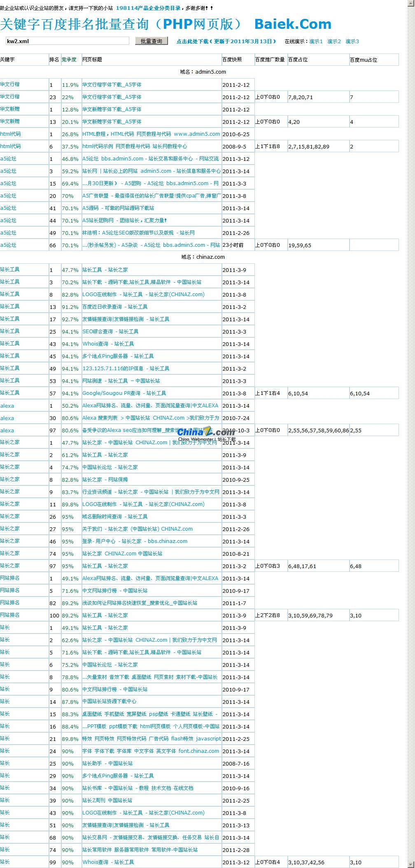Image resolution: width=415 pixels, height=868 pixels.
Task: Open the 网站排名 keyword link ranked 82
Action: coord(10,603)
